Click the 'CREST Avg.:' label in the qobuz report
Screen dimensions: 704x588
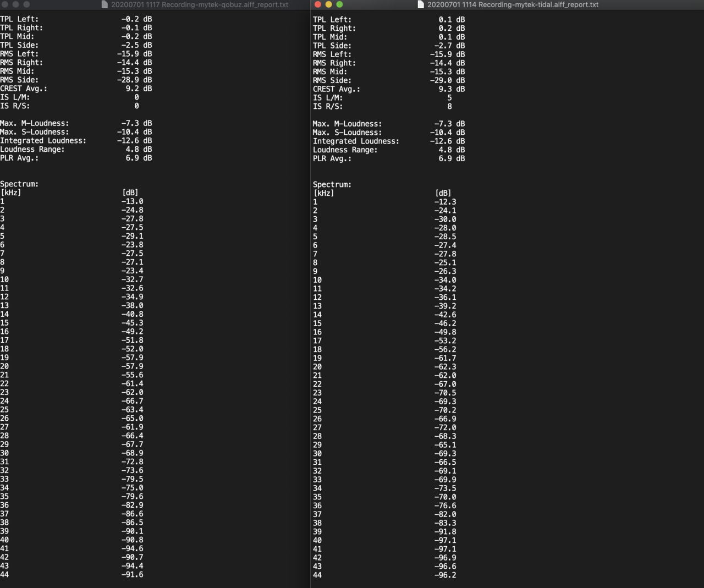point(24,89)
